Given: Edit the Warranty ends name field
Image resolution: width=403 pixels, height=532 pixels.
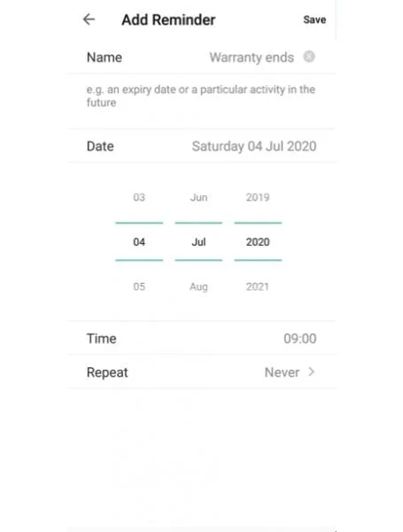Looking at the screenshot, I should tap(252, 58).
